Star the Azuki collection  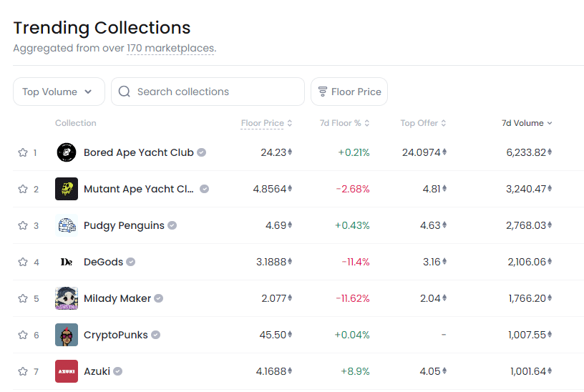coord(23,371)
